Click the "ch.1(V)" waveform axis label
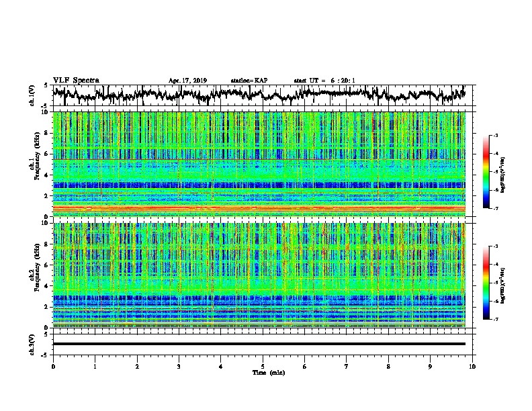The width and height of the screenshot is (532, 411). tap(32, 95)
